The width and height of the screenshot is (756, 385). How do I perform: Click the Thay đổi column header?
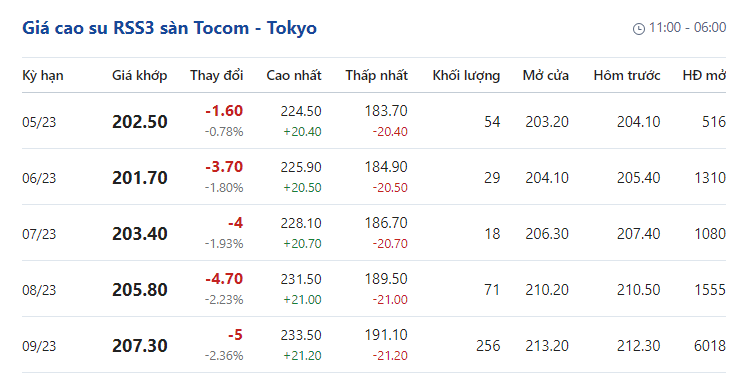(216, 76)
